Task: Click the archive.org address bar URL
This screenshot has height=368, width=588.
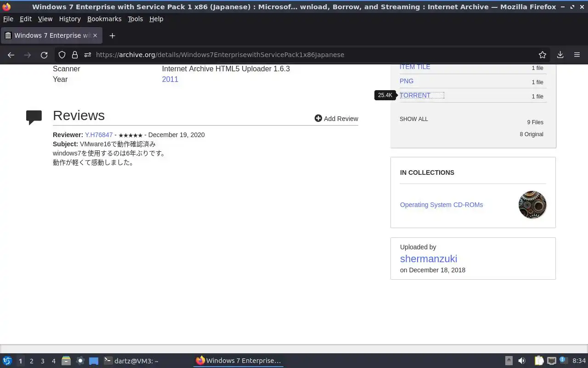Action: [220, 55]
